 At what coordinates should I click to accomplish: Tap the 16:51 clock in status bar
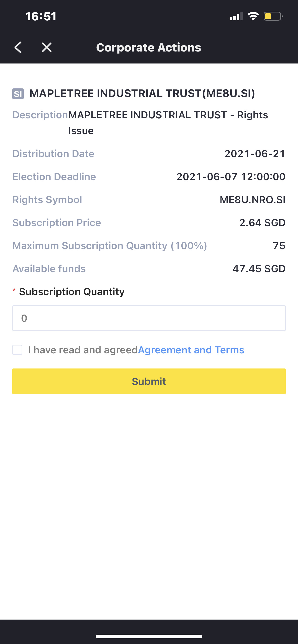(41, 17)
